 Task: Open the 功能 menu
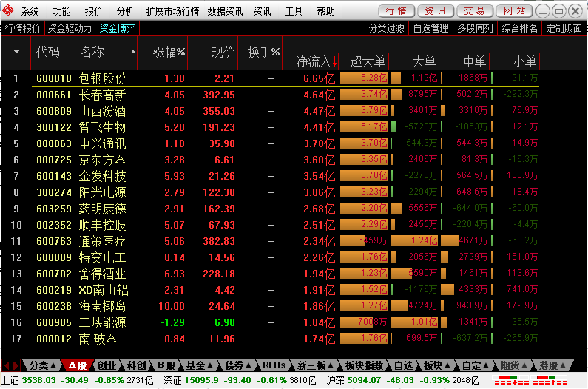61,11
